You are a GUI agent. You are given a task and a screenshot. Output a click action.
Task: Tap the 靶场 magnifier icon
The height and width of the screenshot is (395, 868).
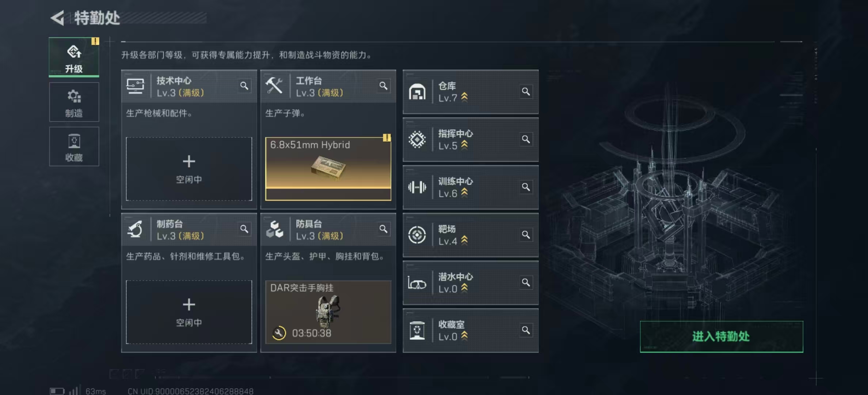[x=526, y=235]
